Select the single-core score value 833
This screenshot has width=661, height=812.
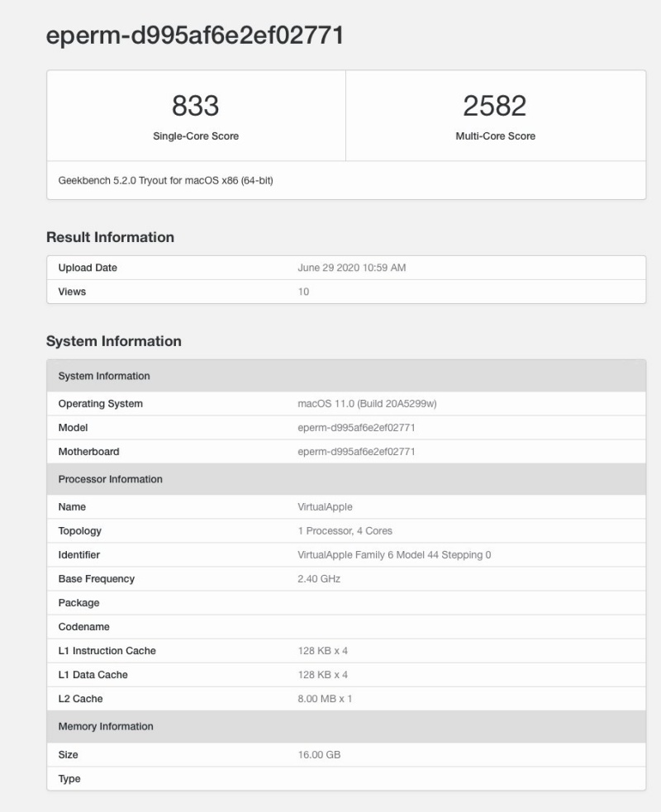[195, 106]
